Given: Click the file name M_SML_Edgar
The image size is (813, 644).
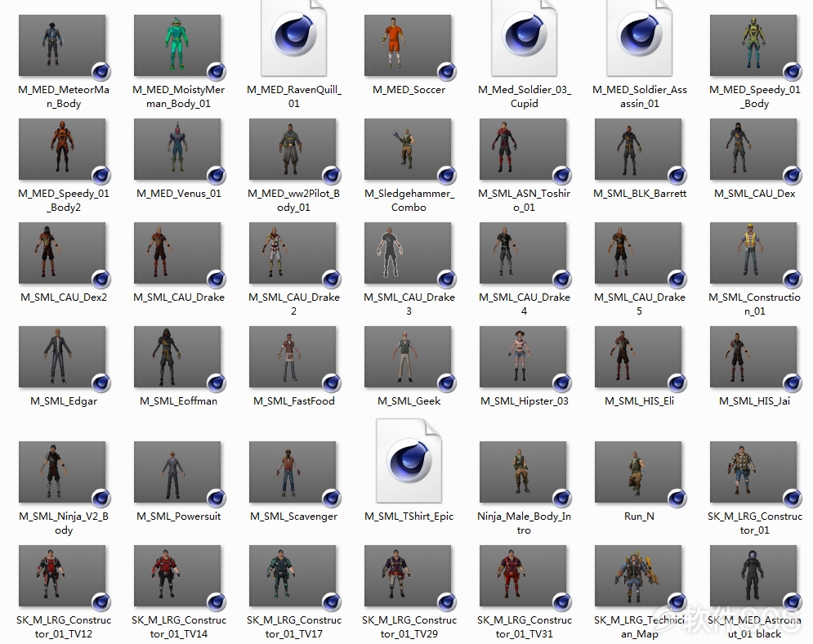Looking at the screenshot, I should pos(64,400).
